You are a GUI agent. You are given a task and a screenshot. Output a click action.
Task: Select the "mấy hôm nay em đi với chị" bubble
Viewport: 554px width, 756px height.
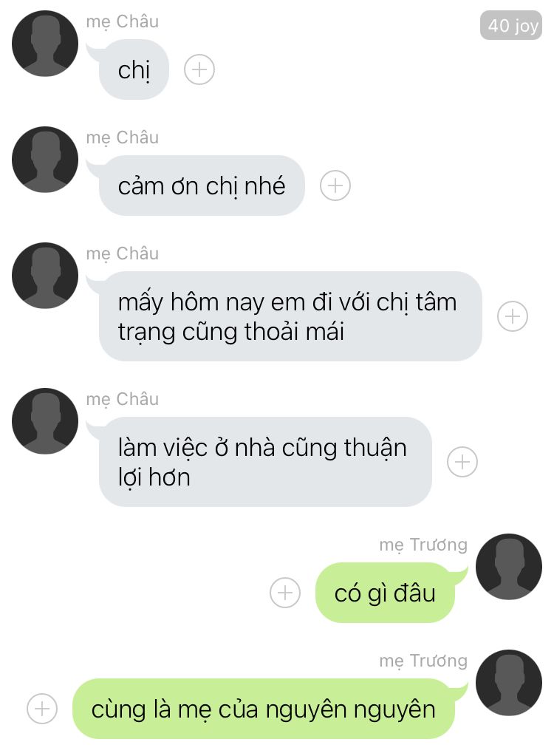tap(290, 316)
